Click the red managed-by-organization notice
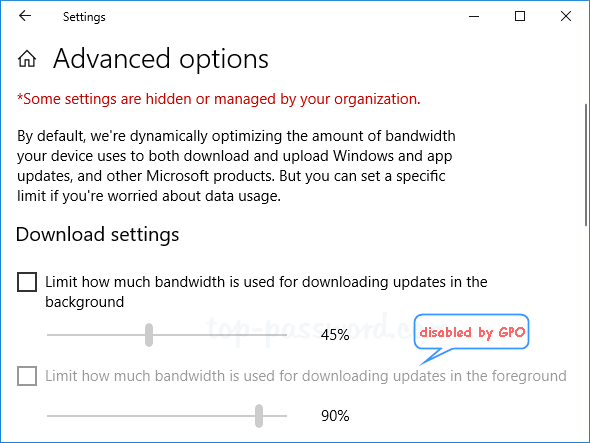This screenshot has height=443, width=590. tap(219, 99)
